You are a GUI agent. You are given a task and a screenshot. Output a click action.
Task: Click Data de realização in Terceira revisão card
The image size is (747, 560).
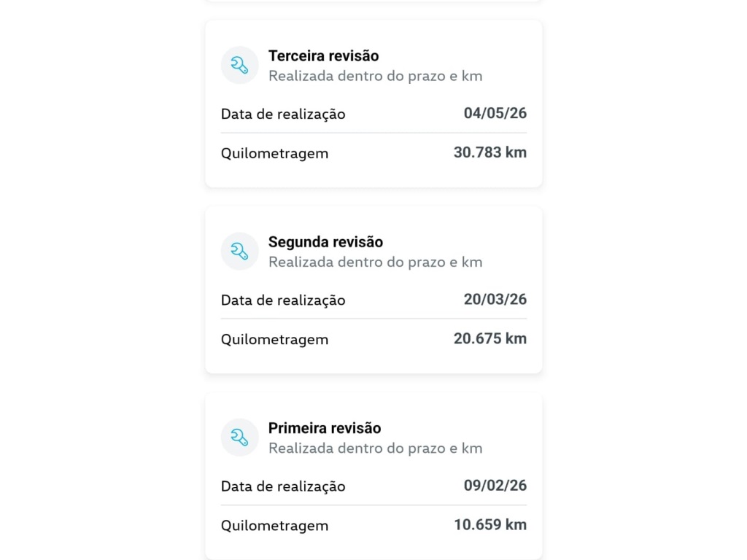tap(283, 114)
